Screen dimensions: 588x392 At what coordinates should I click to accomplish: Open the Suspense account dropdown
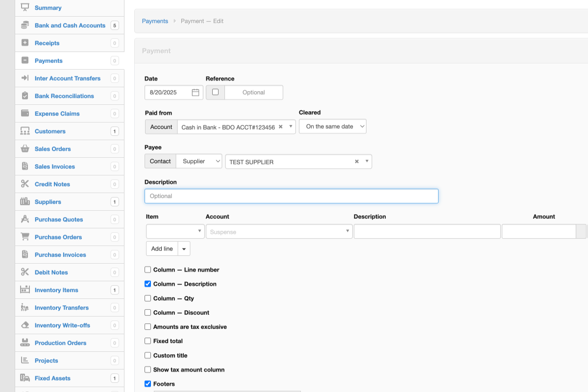(x=279, y=232)
